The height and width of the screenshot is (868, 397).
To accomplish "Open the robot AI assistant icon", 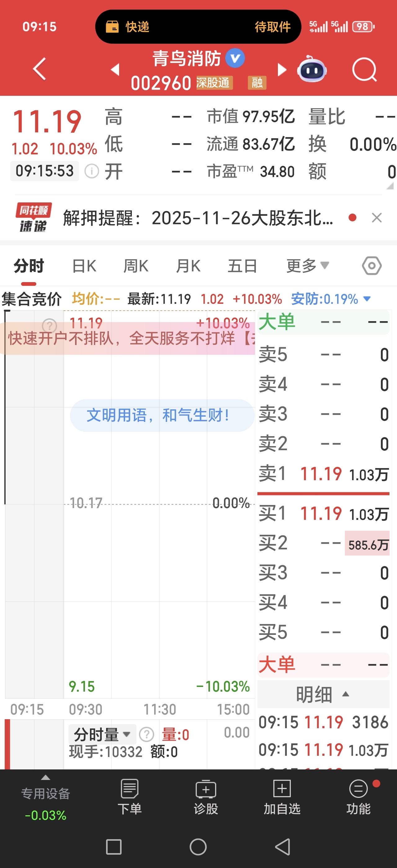I will click(312, 69).
